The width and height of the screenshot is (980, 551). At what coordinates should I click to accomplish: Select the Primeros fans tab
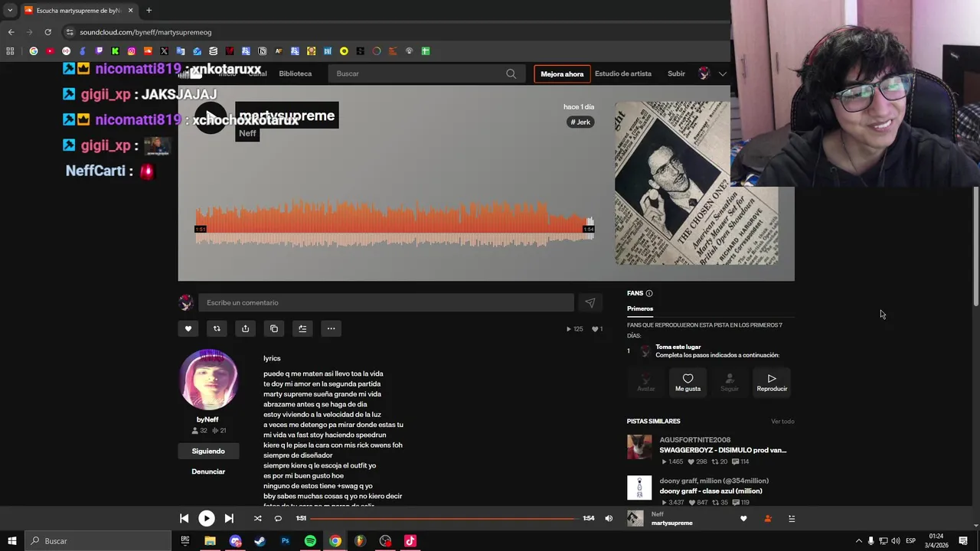tap(640, 309)
